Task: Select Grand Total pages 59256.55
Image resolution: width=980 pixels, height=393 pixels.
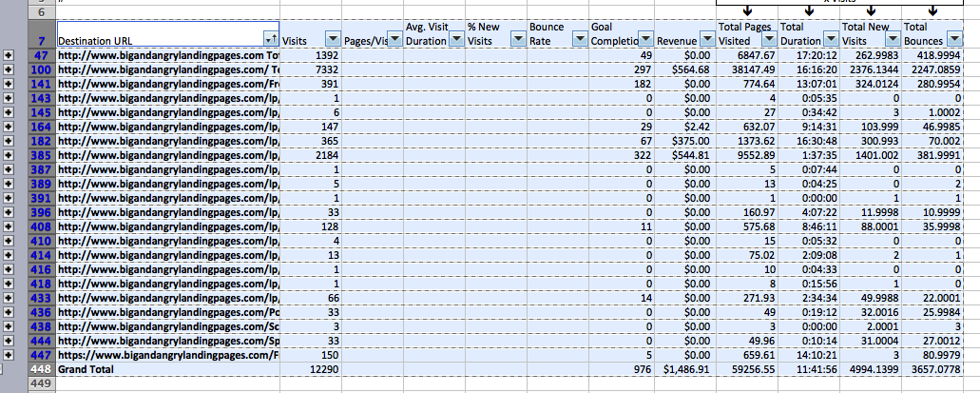Action: tap(747, 369)
